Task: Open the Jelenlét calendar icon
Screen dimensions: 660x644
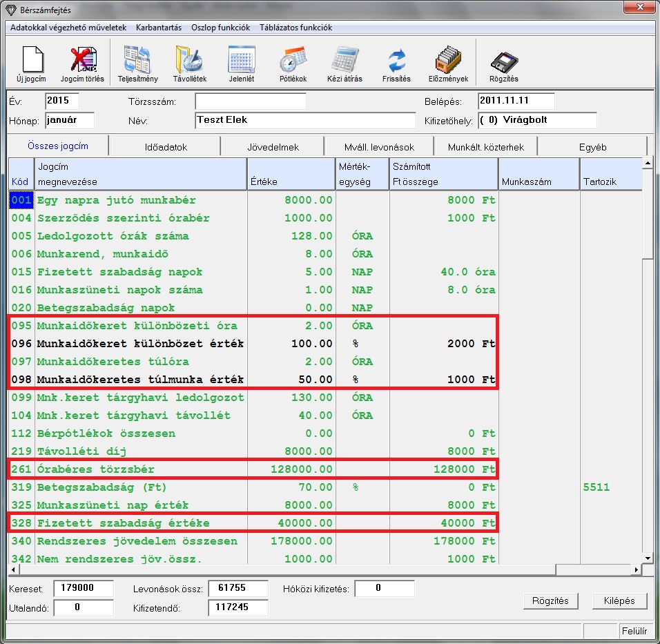Action: pos(242,61)
